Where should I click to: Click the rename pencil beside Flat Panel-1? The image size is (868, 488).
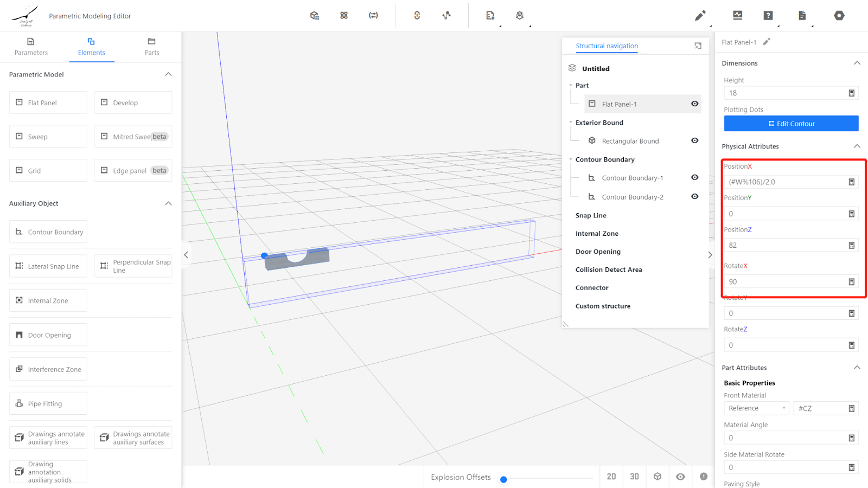coord(767,42)
